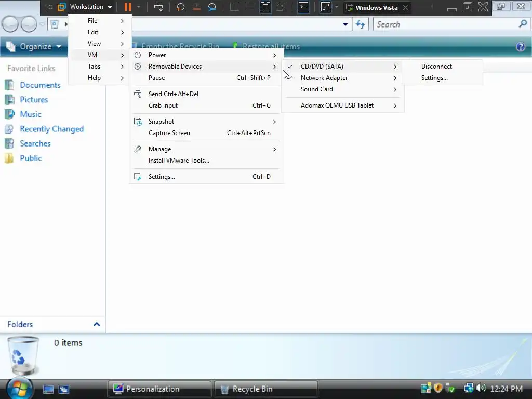The height and width of the screenshot is (399, 532).
Task: Select Grab Input menu entry
Action: pos(206,105)
